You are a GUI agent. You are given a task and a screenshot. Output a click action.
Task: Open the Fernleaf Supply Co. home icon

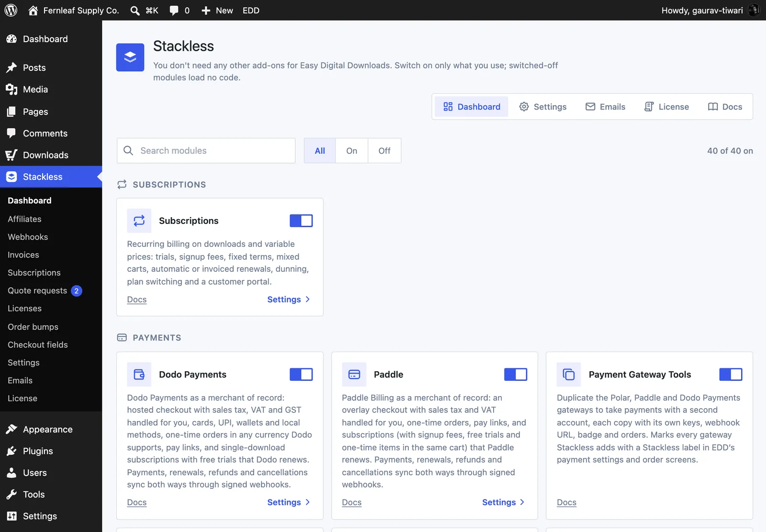tap(33, 10)
